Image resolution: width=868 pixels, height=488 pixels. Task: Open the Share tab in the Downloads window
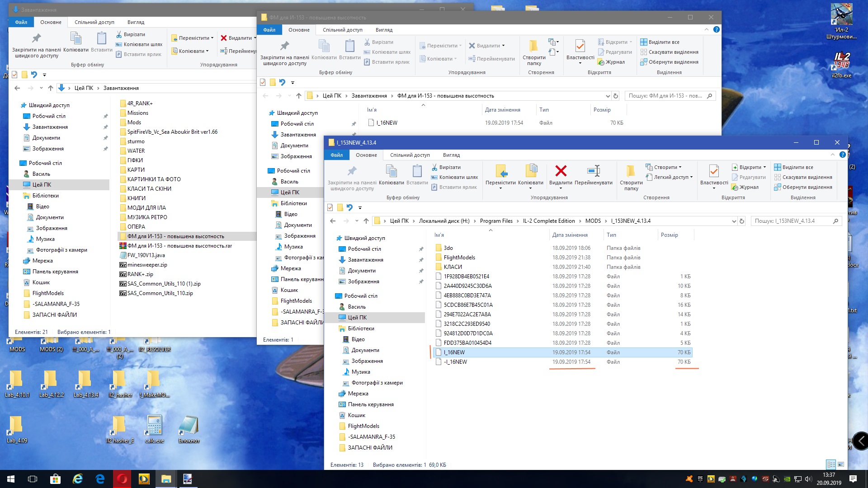coord(94,22)
